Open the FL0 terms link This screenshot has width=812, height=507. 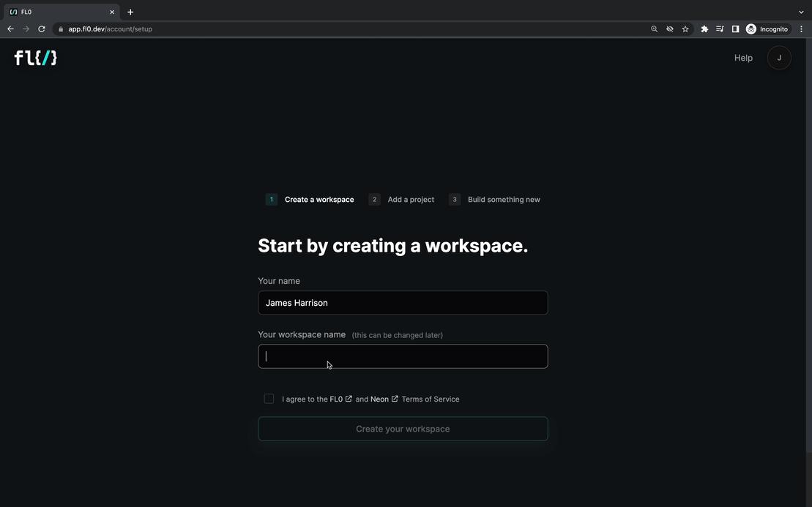(336, 399)
